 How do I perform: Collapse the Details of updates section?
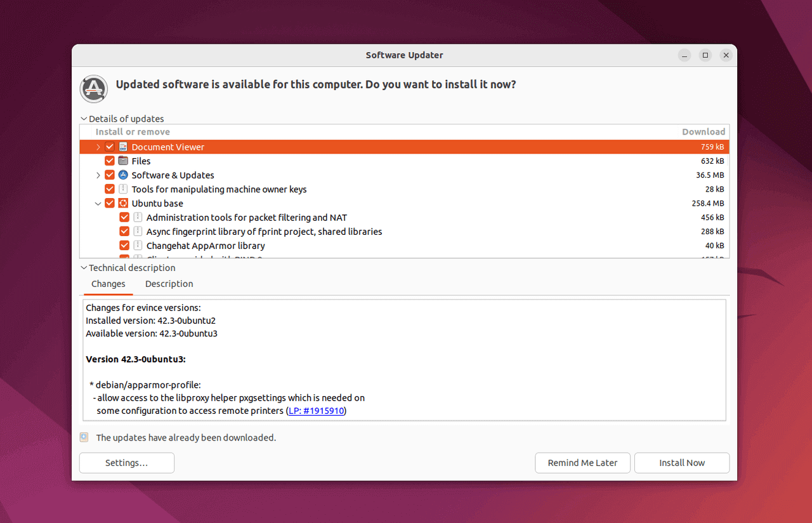click(84, 119)
